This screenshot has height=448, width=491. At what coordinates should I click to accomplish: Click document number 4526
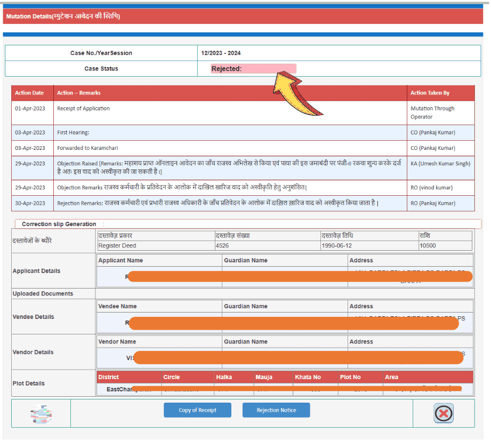click(222, 246)
